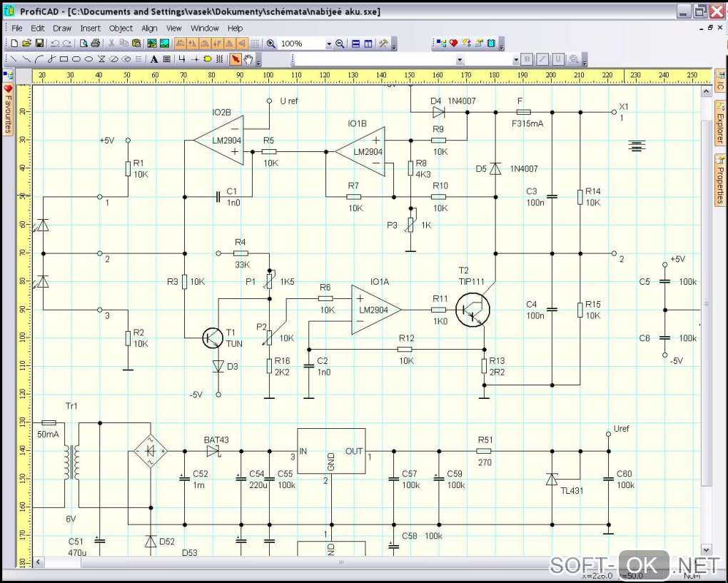Undo the last action

click(55, 44)
